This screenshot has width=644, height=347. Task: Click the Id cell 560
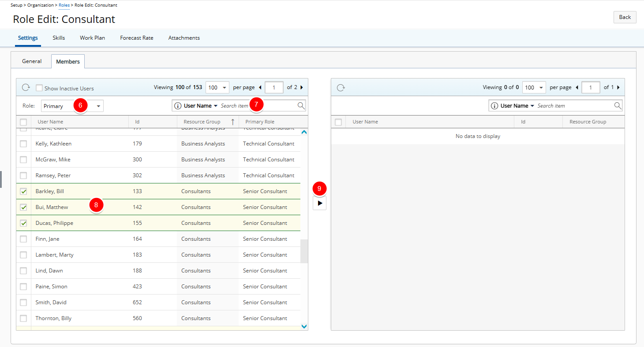click(x=137, y=318)
